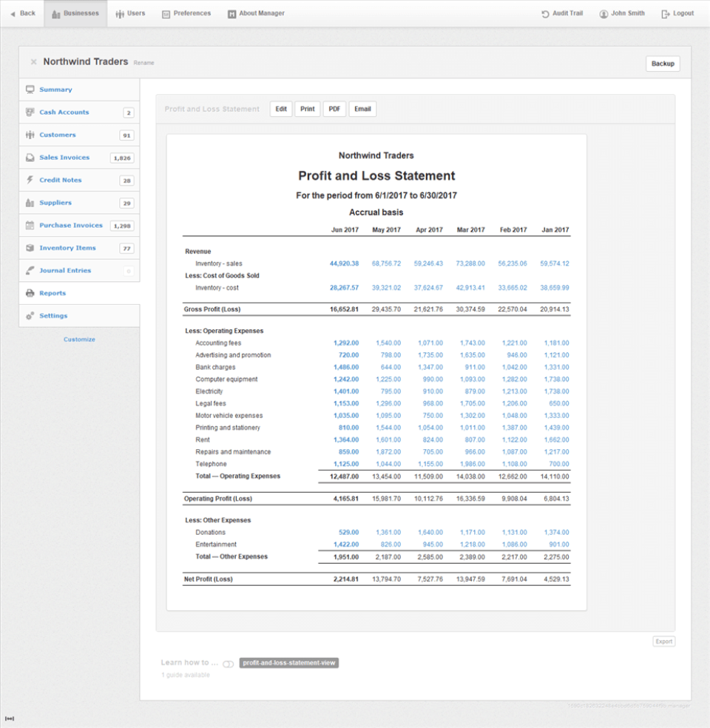Customize the sidebar modules
The image size is (710, 728).
tap(79, 339)
